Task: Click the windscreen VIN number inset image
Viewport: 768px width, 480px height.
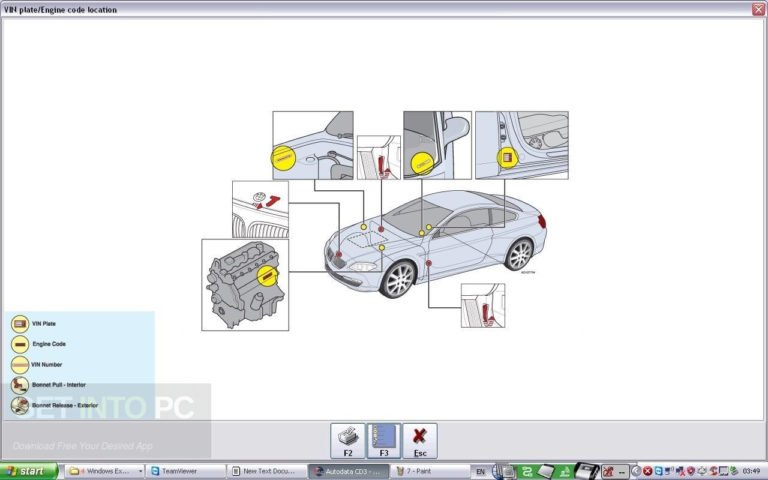Action: [437, 144]
